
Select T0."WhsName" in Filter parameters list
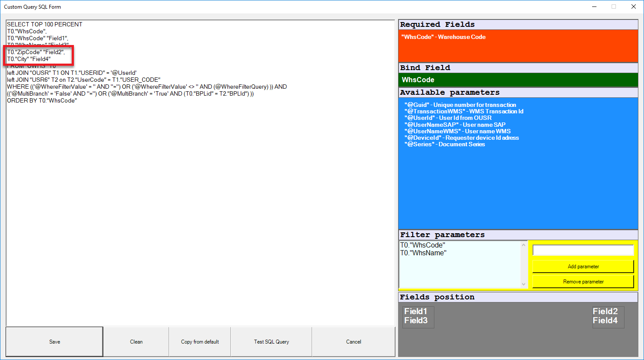click(424, 253)
